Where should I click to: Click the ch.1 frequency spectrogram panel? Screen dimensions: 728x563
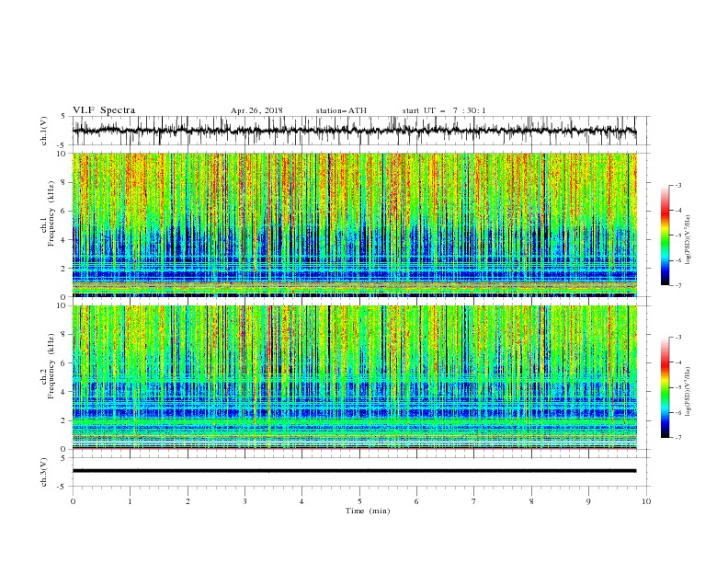[x=355, y=224]
